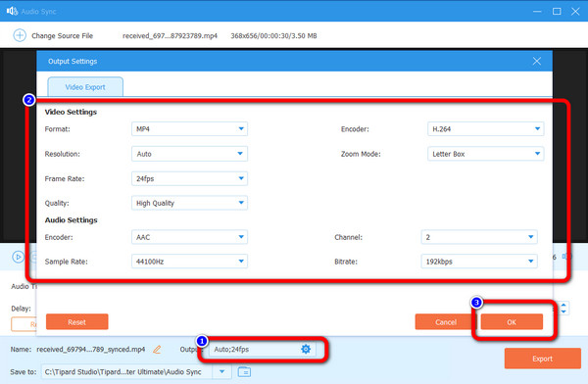Click the pencil icon to rename output file
This screenshot has height=384, width=588.
pyautogui.click(x=157, y=349)
